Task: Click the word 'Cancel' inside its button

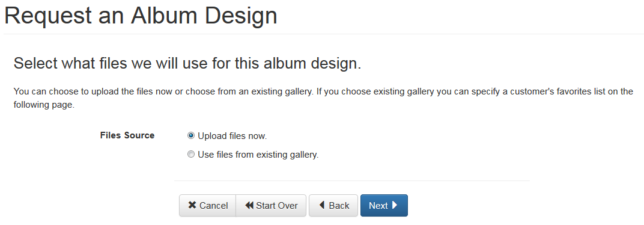Action: click(x=214, y=206)
